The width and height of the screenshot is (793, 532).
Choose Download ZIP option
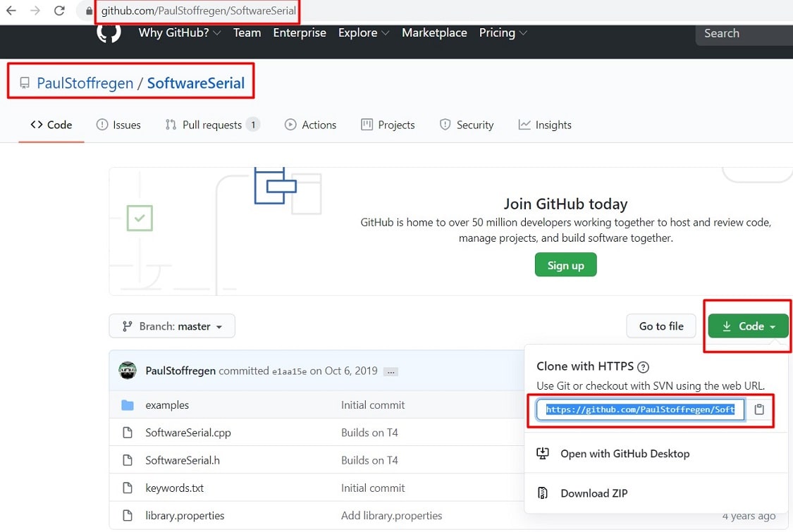point(594,493)
